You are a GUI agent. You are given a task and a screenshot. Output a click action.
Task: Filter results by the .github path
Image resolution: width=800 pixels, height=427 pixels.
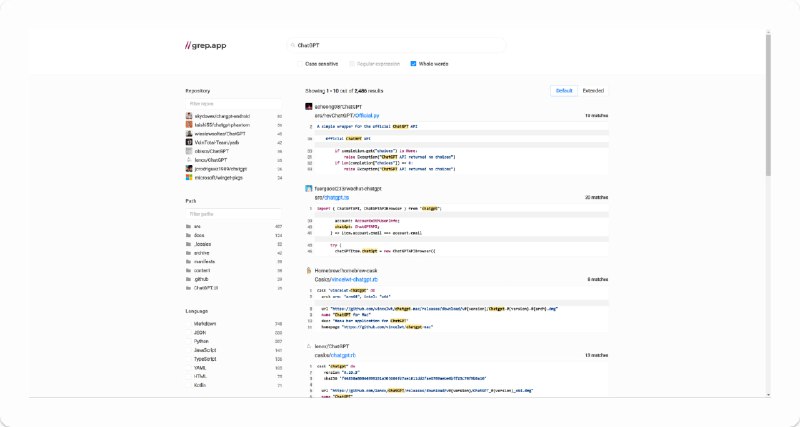tap(202, 279)
